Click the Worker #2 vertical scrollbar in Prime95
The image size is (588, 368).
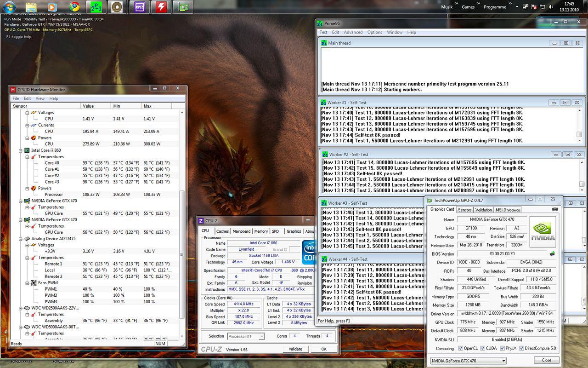581,176
